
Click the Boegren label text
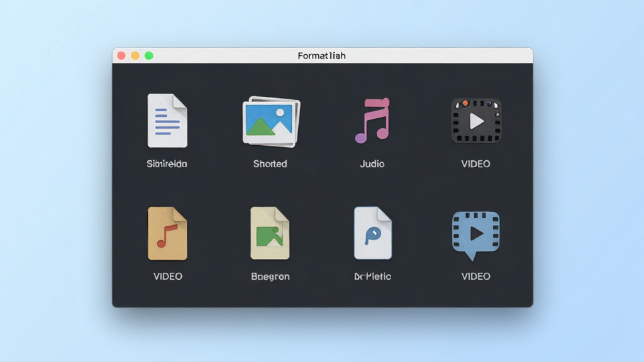pos(270,277)
